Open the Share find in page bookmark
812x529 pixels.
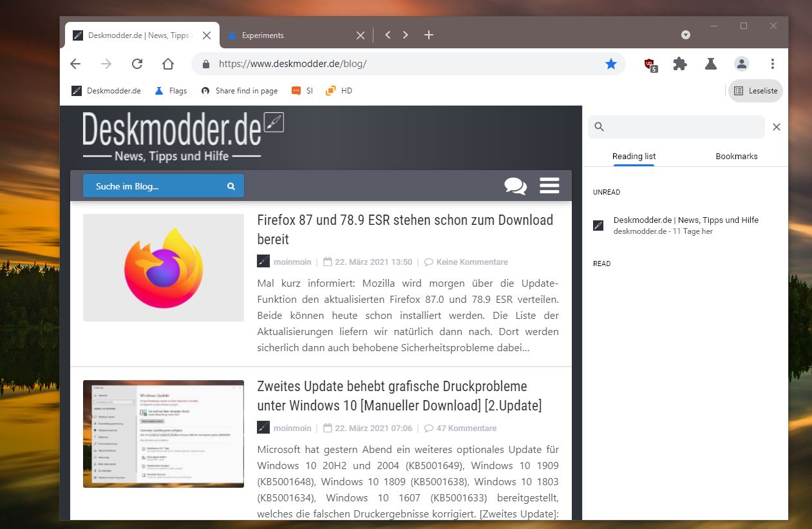pyautogui.click(x=240, y=91)
